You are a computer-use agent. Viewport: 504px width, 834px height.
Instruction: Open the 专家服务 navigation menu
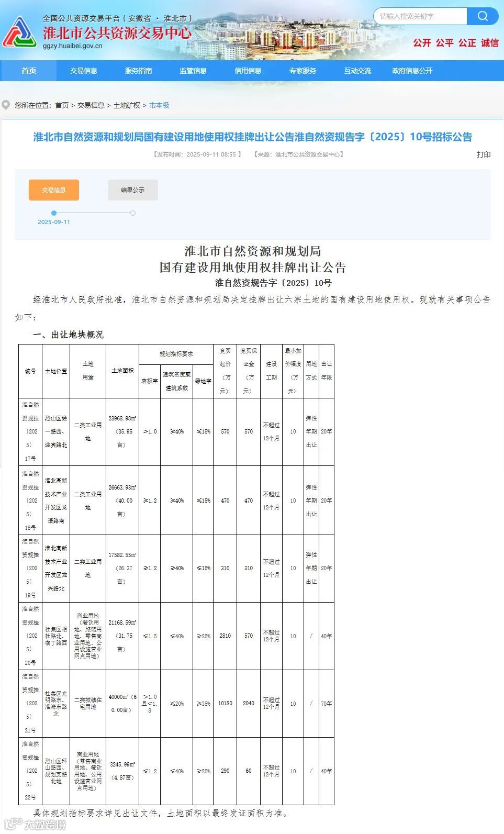(303, 71)
